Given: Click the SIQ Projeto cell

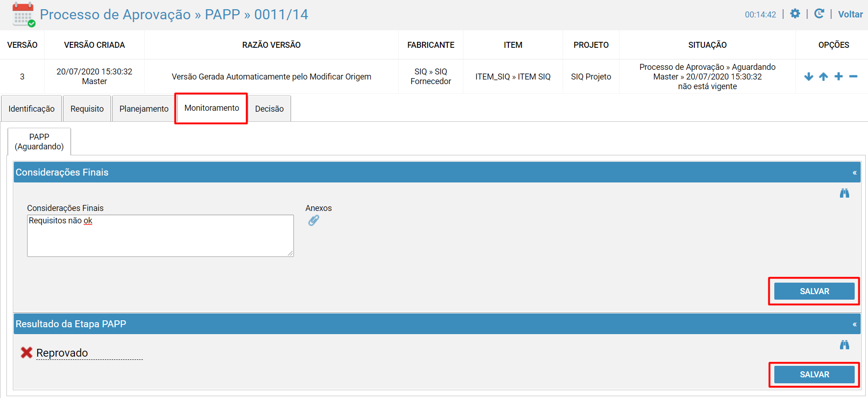Looking at the screenshot, I should click(591, 77).
